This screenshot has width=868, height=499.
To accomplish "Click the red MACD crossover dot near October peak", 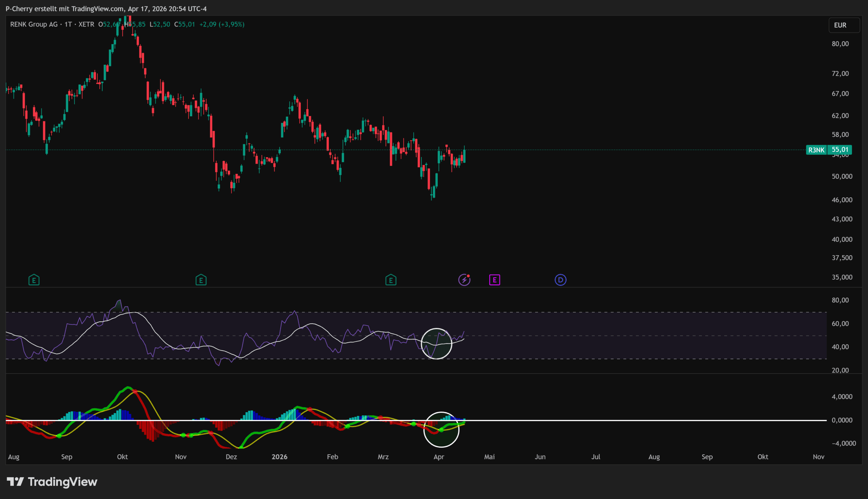I will pyautogui.click(x=135, y=392).
